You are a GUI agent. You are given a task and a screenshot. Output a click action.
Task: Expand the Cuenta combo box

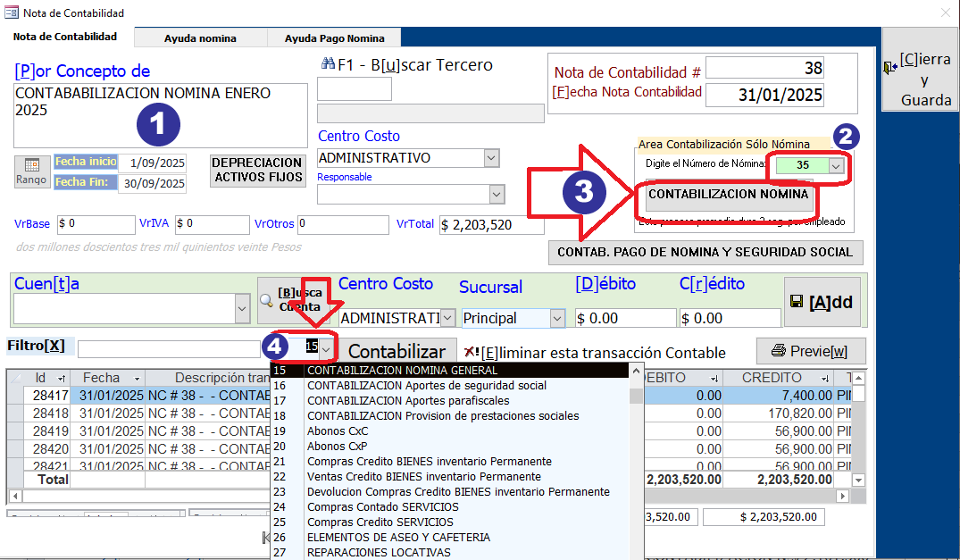click(x=242, y=309)
